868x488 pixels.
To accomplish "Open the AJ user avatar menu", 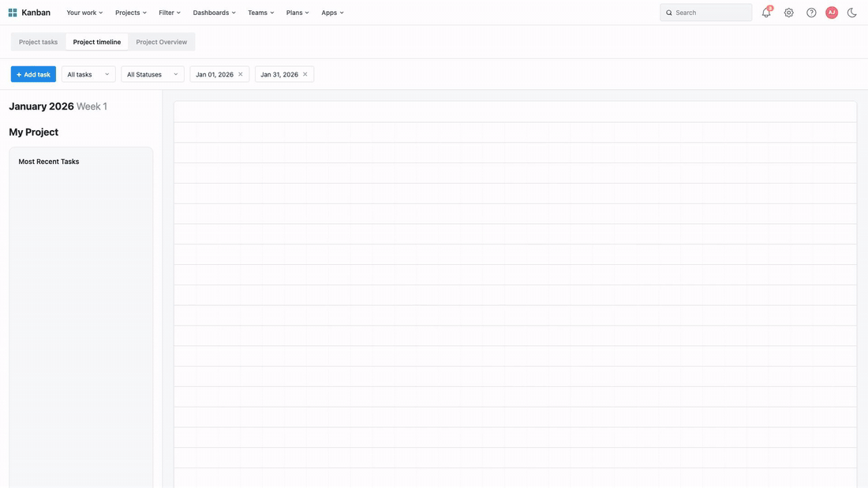I will [832, 12].
